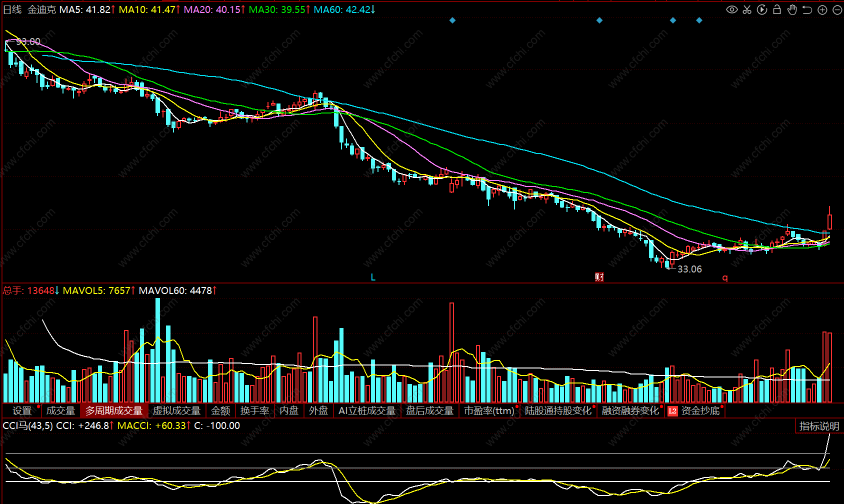Click the CCI: +246.8 value label
Viewport: 844px width, 504px height.
pyautogui.click(x=85, y=425)
